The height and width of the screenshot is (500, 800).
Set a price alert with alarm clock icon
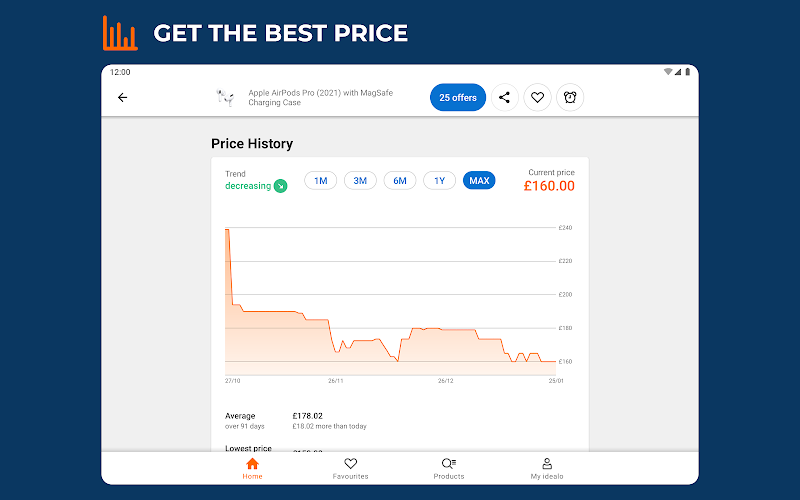pyautogui.click(x=570, y=98)
